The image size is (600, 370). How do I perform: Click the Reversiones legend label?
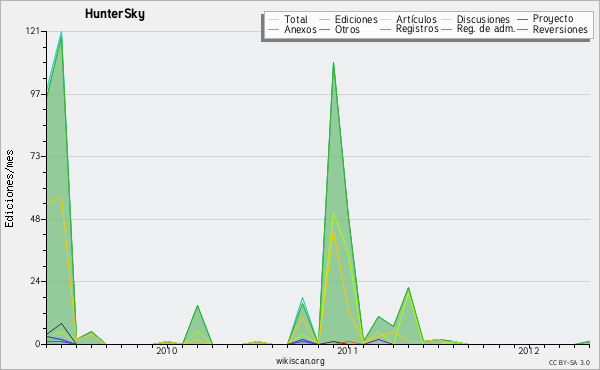[x=560, y=29]
